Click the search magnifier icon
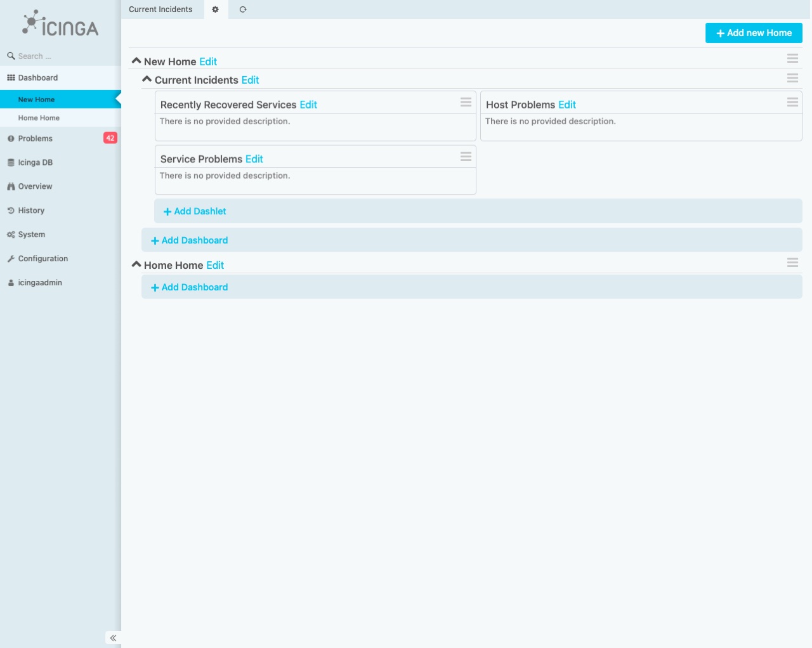Screen dimensions: 812x648 11,56
